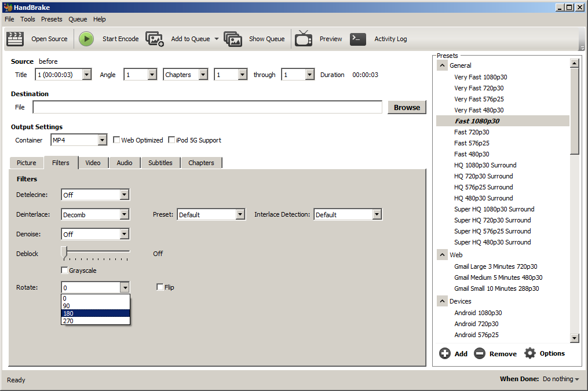
Task: Click the Show Queue label
Action: click(x=266, y=39)
